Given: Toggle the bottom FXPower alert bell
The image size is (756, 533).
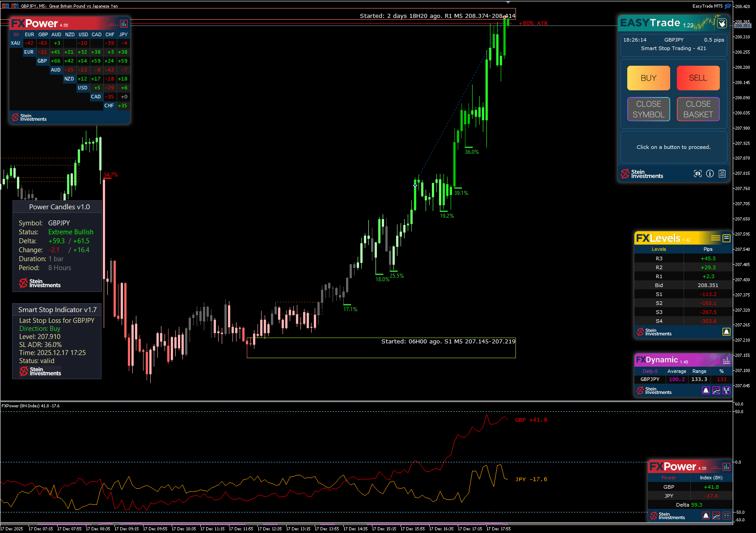Looking at the screenshot, I should coord(706,516).
